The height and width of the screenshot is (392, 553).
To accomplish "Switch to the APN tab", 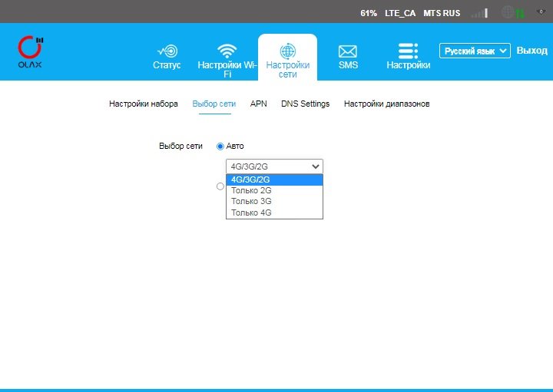I will coord(258,104).
